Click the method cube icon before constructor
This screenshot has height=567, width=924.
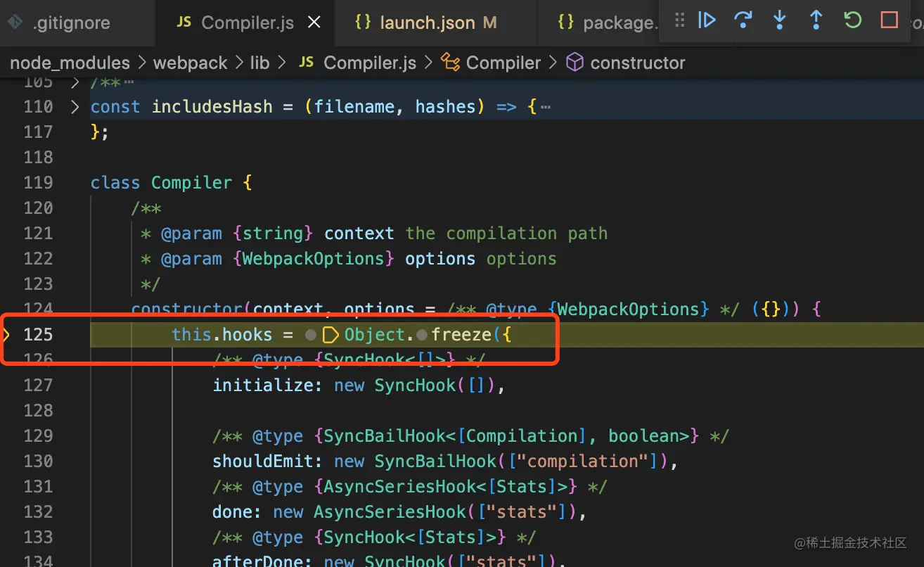(x=575, y=63)
